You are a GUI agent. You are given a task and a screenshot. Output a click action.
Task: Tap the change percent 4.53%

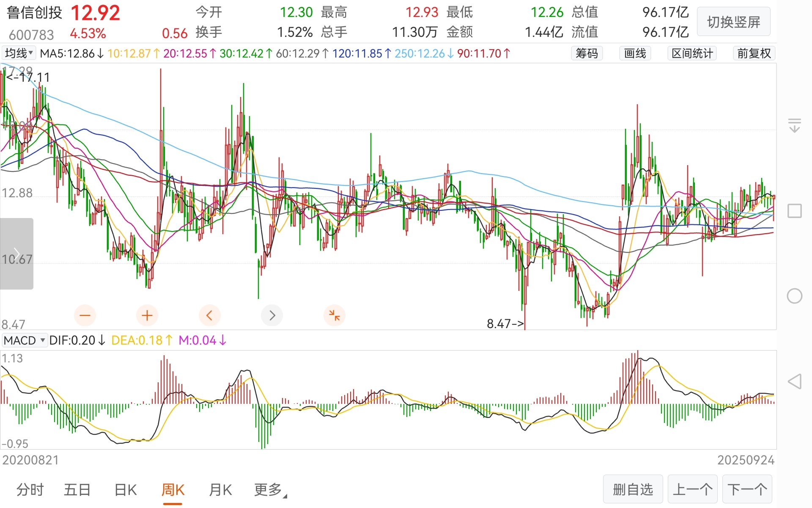[x=88, y=33]
